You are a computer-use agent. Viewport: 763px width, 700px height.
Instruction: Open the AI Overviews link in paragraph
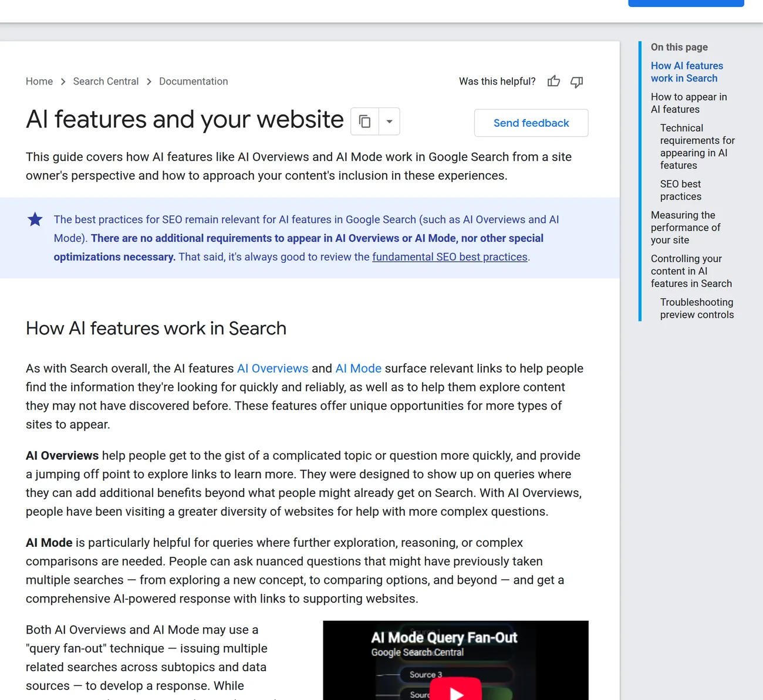pyautogui.click(x=272, y=368)
